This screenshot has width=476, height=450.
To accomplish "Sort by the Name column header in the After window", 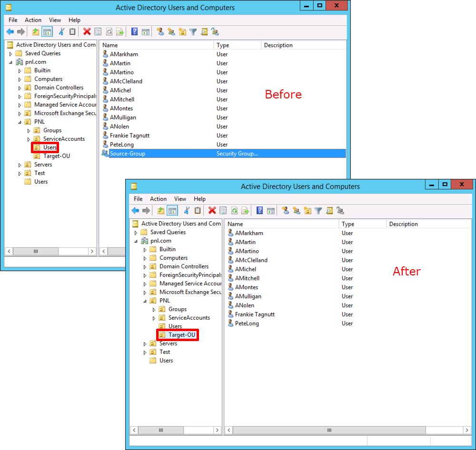I will [281, 224].
